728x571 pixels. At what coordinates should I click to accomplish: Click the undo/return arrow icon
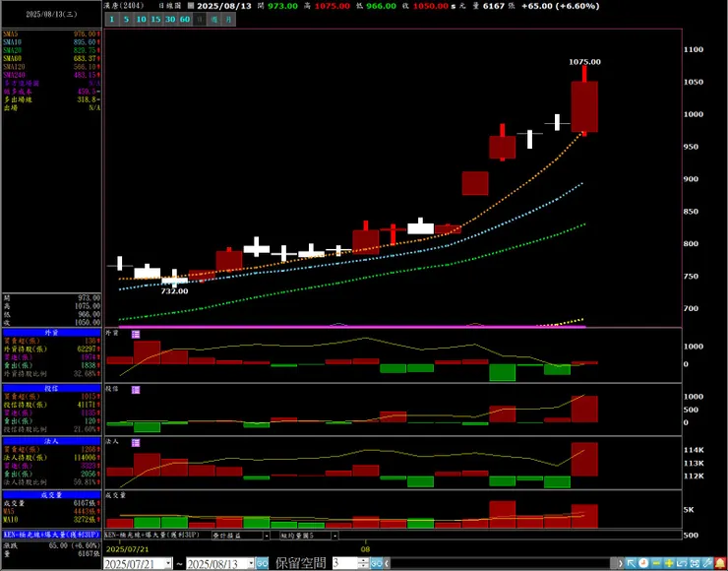(682, 563)
